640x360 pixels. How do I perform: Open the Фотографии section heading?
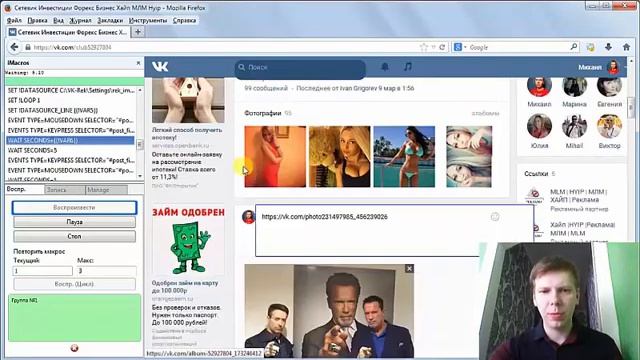[263, 113]
